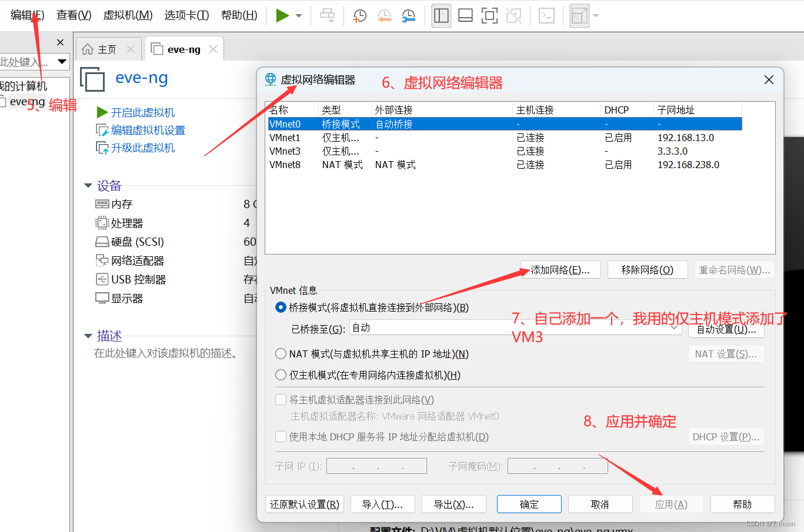Click the stretch guest display icon
This screenshot has height=532, width=804.
click(x=579, y=16)
